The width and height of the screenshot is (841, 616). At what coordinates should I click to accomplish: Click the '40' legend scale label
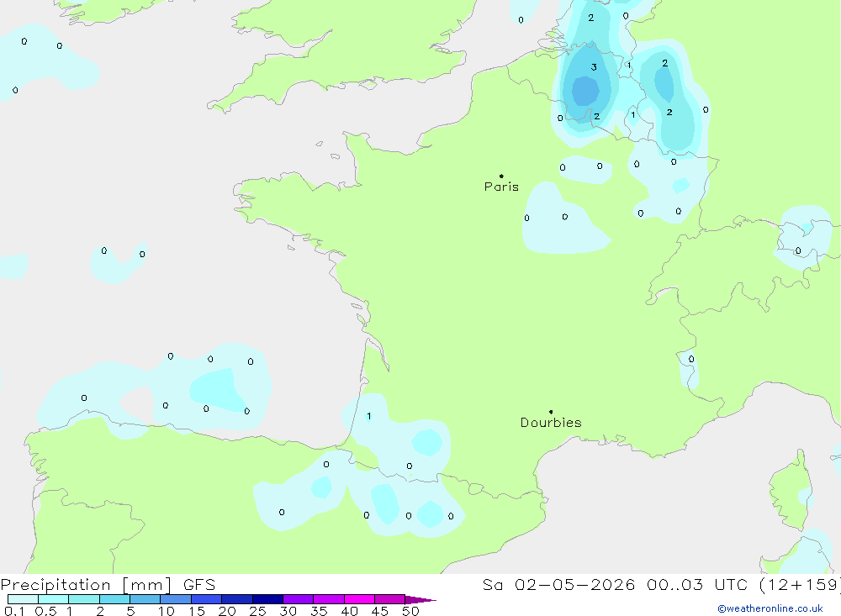[349, 611]
